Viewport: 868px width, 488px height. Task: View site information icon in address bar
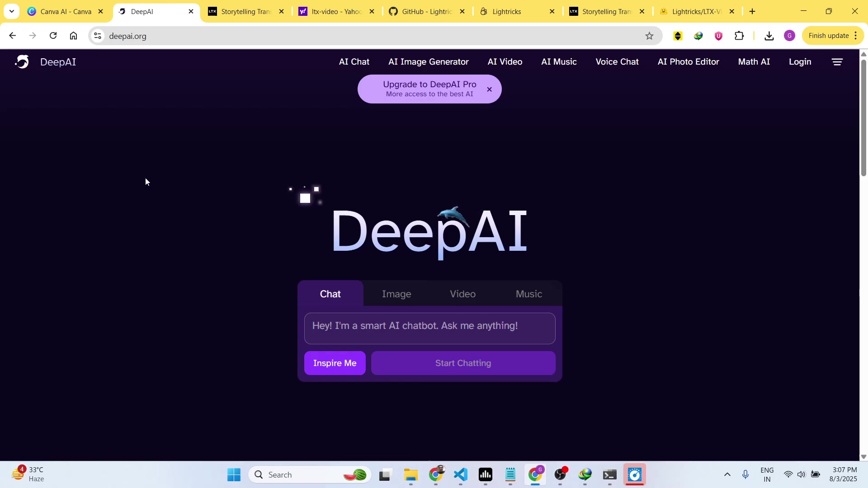[98, 36]
